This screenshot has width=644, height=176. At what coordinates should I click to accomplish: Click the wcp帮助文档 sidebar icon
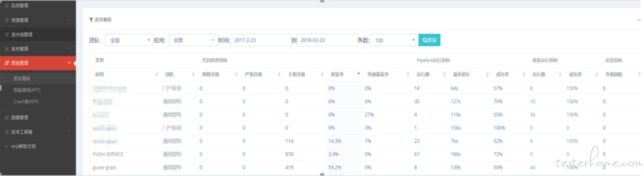(6, 146)
